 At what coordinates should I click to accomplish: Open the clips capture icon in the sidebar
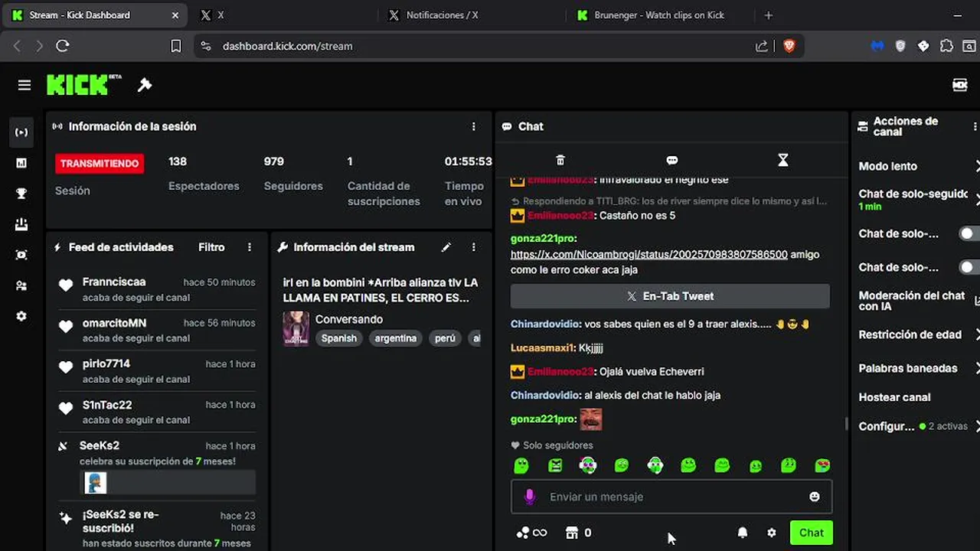pos(21,255)
